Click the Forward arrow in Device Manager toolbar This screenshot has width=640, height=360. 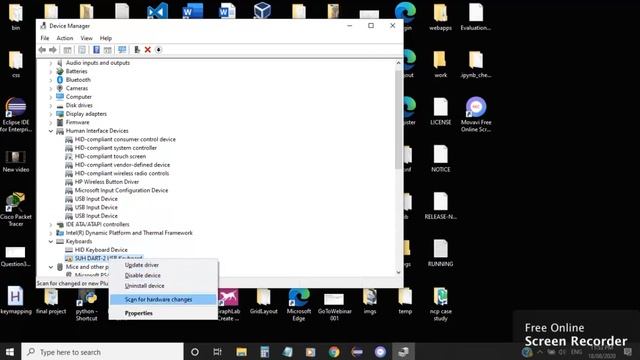coord(53,50)
